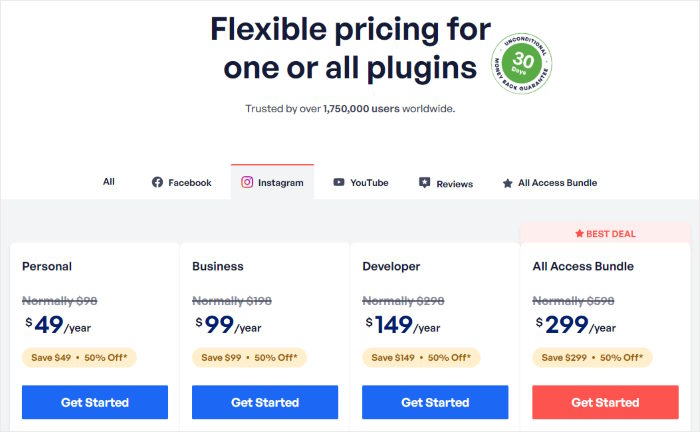Click the Reviews speech bubble icon
Viewport: 700px width, 432px height.
point(425,183)
